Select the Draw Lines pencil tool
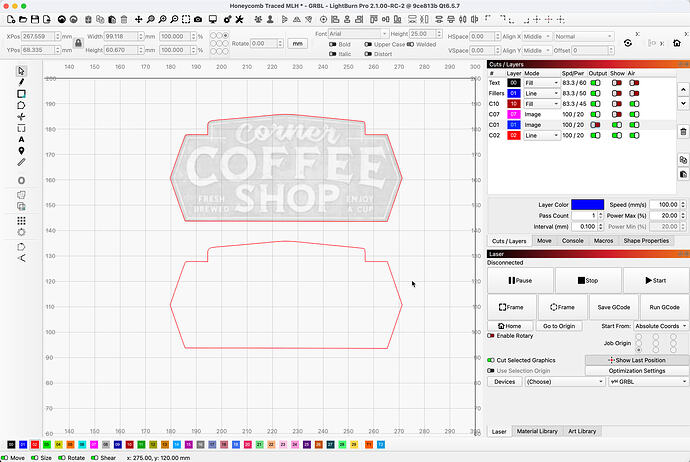The width and height of the screenshot is (690, 462). 21,82
